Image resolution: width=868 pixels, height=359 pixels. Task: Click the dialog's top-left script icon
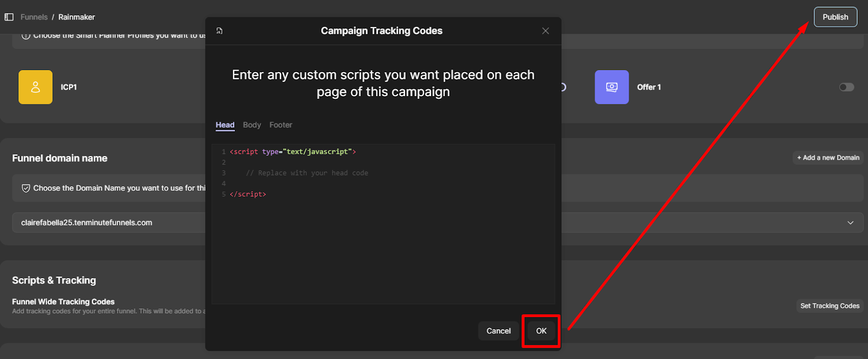click(x=219, y=31)
